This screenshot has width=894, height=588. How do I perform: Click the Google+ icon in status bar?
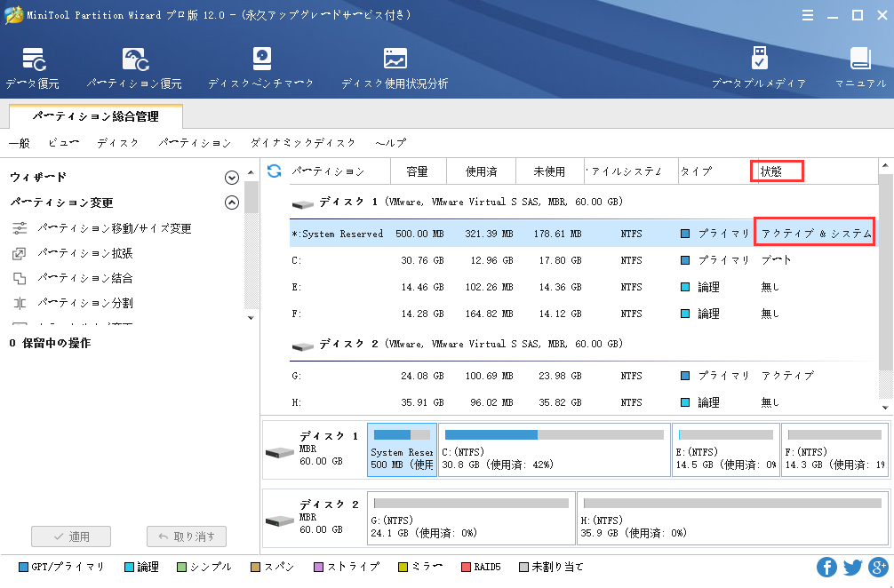coord(876,566)
